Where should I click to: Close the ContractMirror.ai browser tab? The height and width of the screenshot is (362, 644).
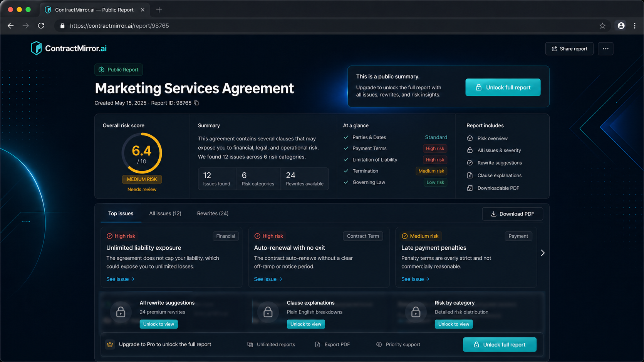pos(143,10)
